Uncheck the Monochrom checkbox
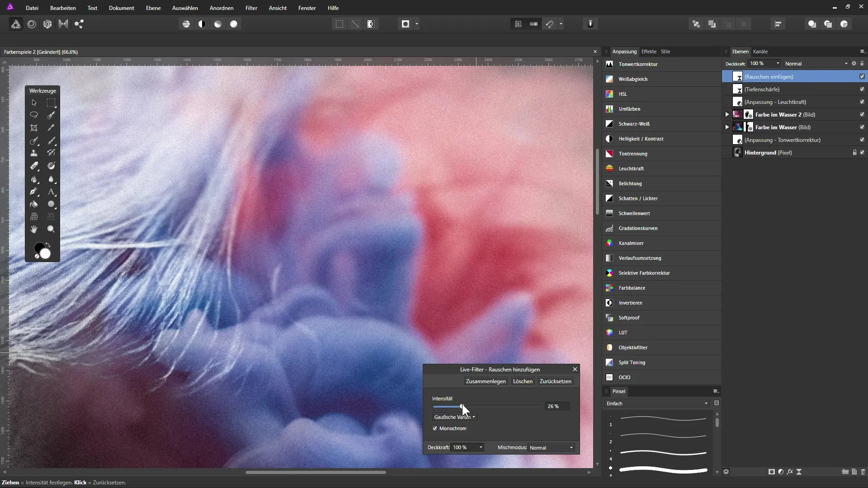This screenshot has width=868, height=488. pos(435,428)
